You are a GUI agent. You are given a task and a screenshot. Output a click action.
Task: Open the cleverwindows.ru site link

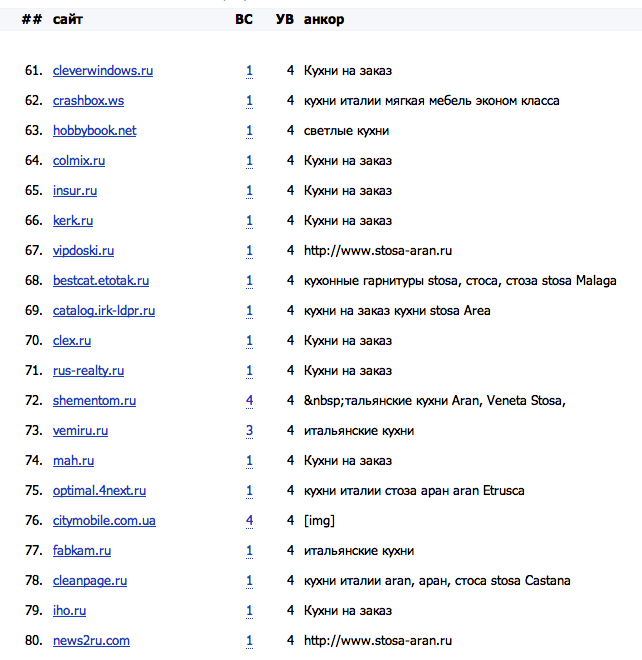102,71
